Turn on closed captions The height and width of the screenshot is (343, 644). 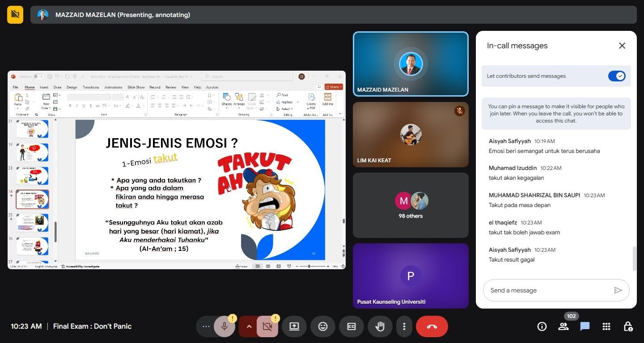coord(351,326)
